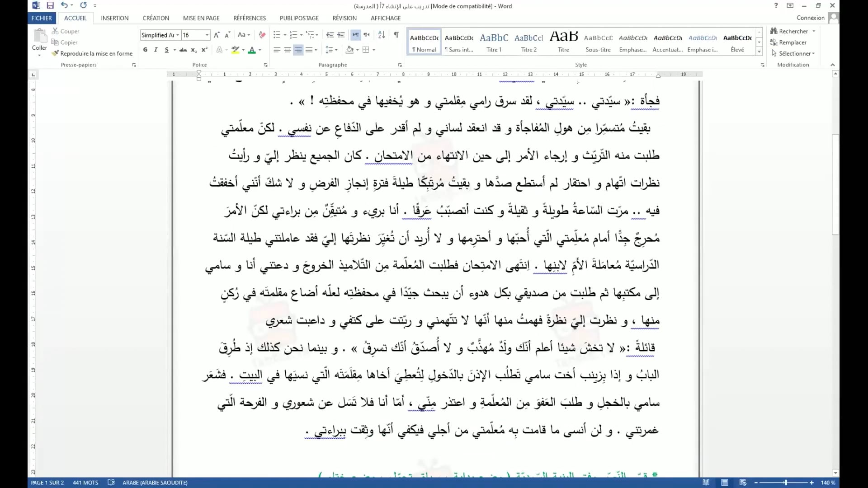The width and height of the screenshot is (868, 488).
Task: Toggle bold G formatting button
Action: click(145, 50)
